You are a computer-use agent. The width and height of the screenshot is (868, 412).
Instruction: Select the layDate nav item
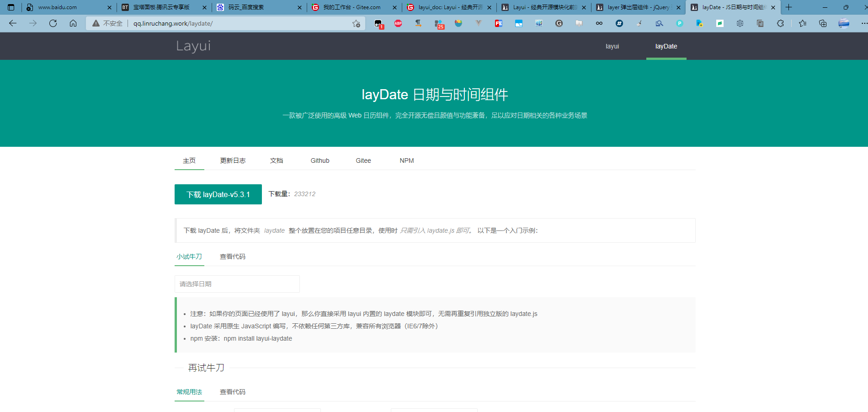point(666,46)
